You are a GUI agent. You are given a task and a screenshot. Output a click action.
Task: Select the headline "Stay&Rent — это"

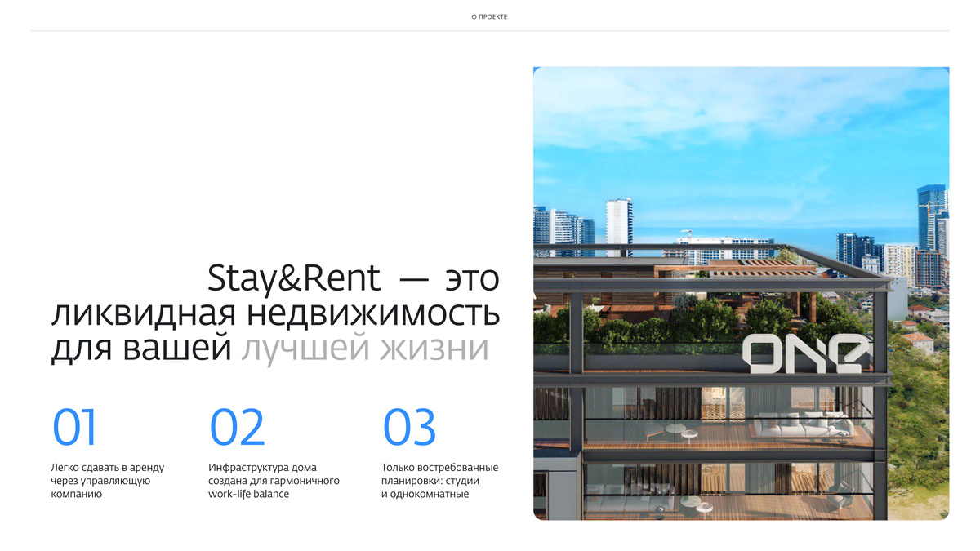point(354,278)
